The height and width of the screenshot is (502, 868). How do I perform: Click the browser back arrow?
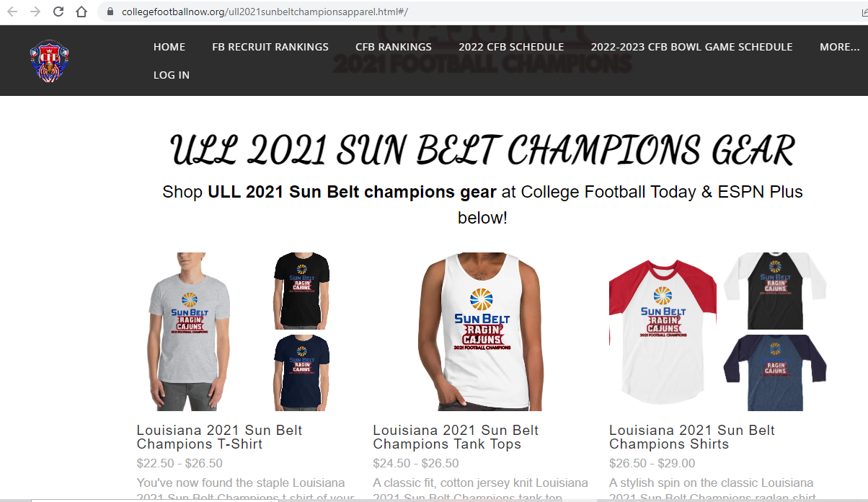[x=12, y=12]
